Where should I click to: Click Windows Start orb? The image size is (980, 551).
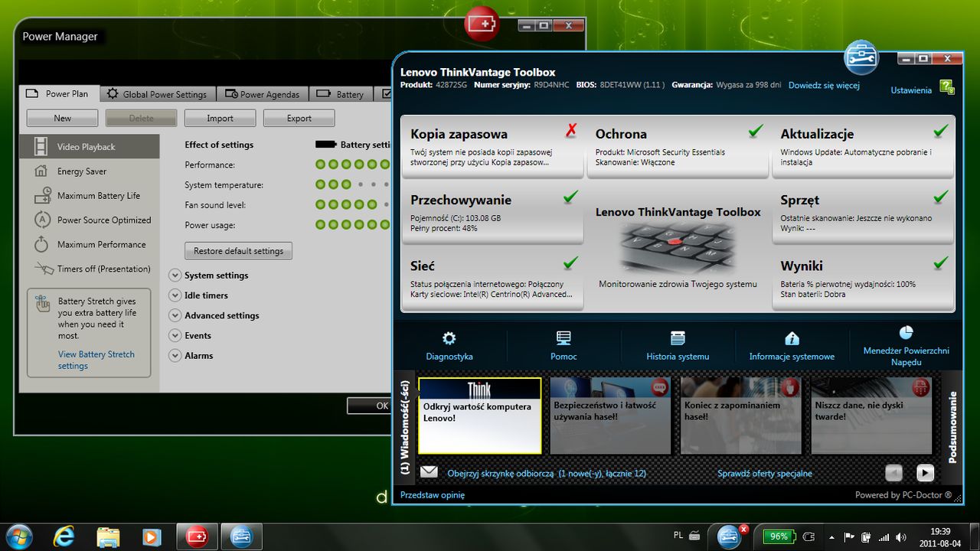tap(18, 536)
